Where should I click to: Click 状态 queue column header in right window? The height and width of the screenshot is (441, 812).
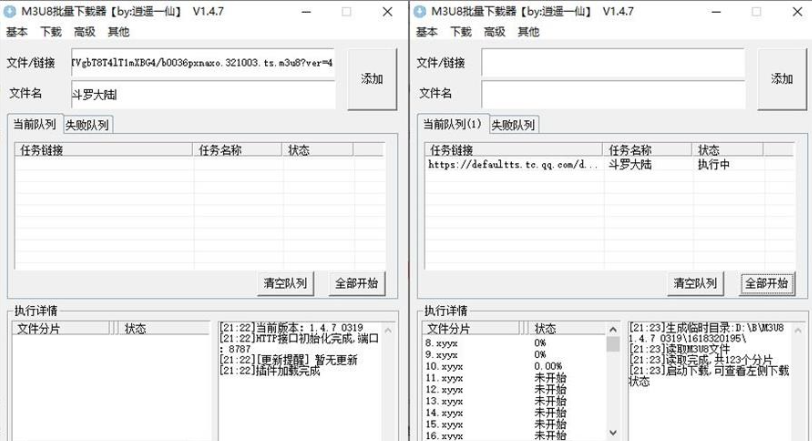(728, 150)
